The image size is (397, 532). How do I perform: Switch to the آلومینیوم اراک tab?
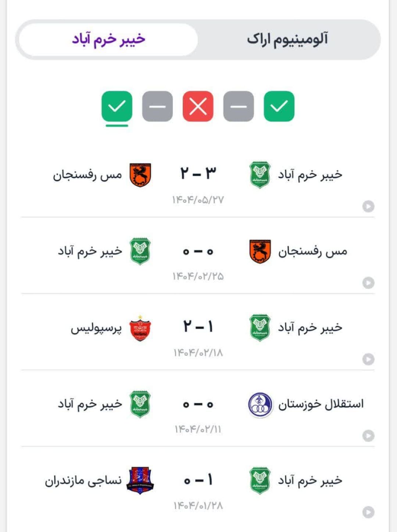287,39
